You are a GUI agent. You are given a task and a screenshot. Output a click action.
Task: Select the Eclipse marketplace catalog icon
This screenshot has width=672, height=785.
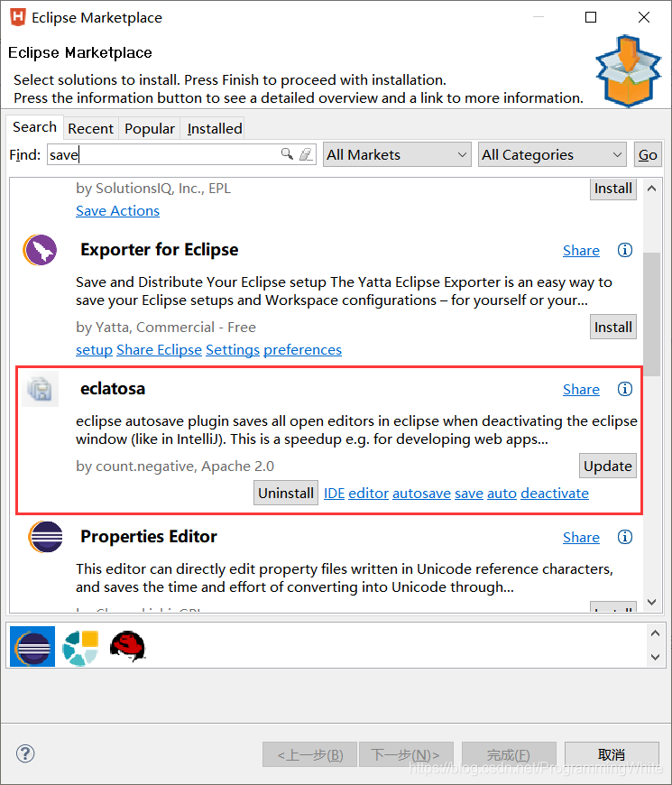[x=32, y=646]
